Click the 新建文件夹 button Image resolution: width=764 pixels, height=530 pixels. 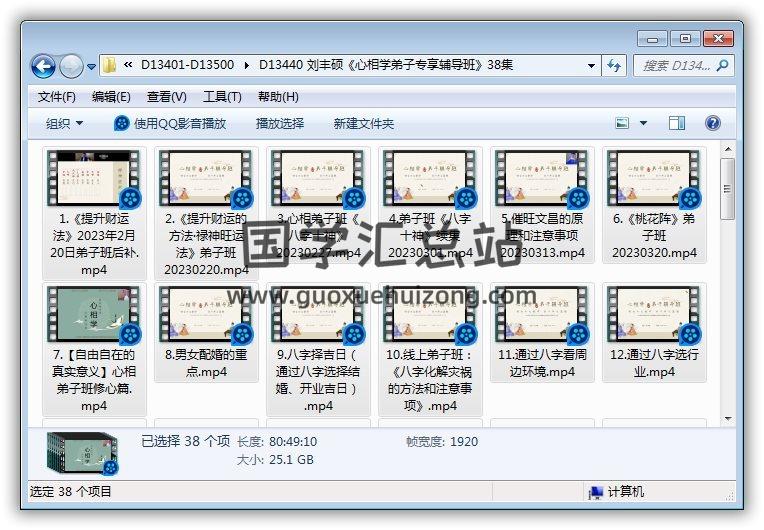[363, 123]
